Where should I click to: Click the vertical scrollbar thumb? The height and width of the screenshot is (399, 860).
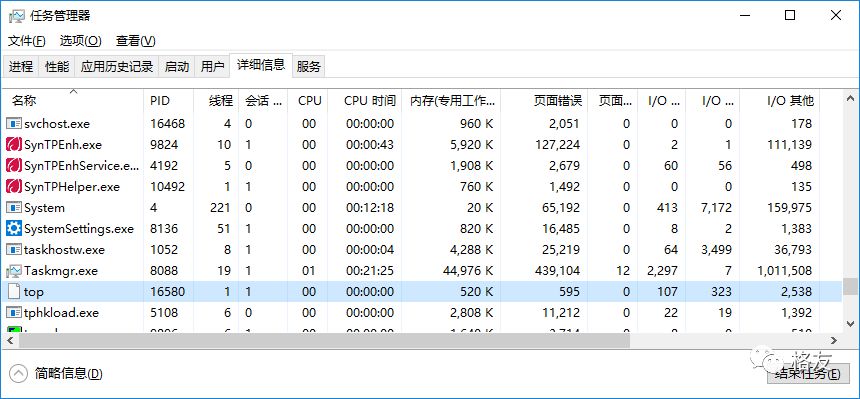(850, 286)
